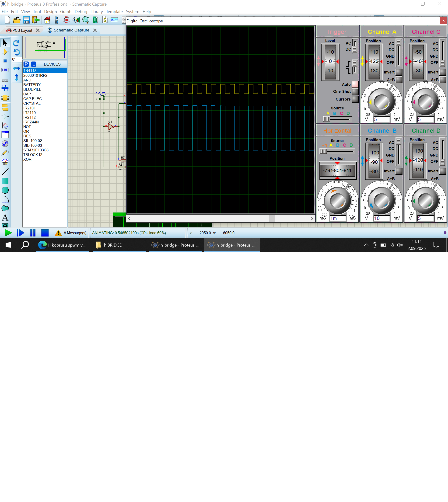Screen dimensions: 448x502
Task: Select the STM32F103C8 device in the list
Action: pos(36,150)
